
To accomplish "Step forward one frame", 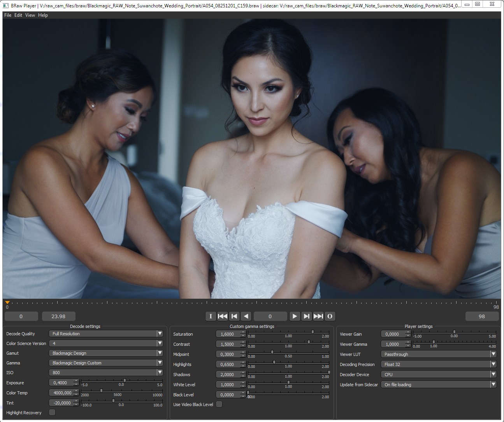I will coord(307,316).
